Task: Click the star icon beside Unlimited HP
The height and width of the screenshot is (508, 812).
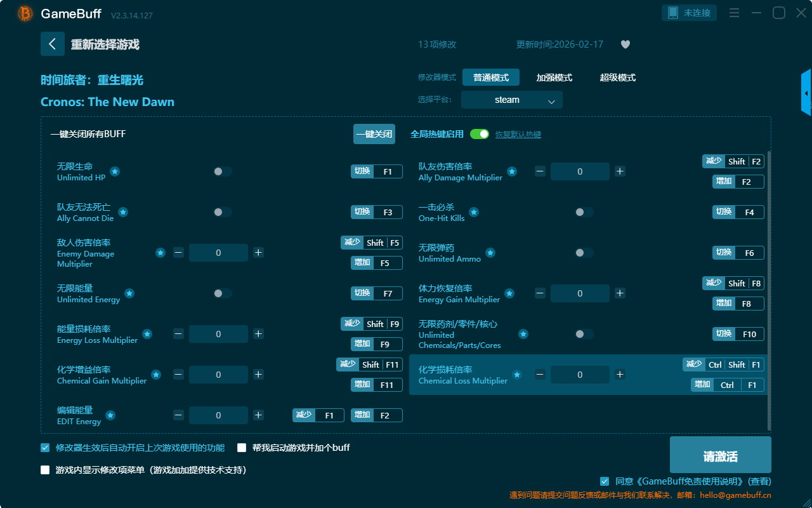Action: pos(115,171)
